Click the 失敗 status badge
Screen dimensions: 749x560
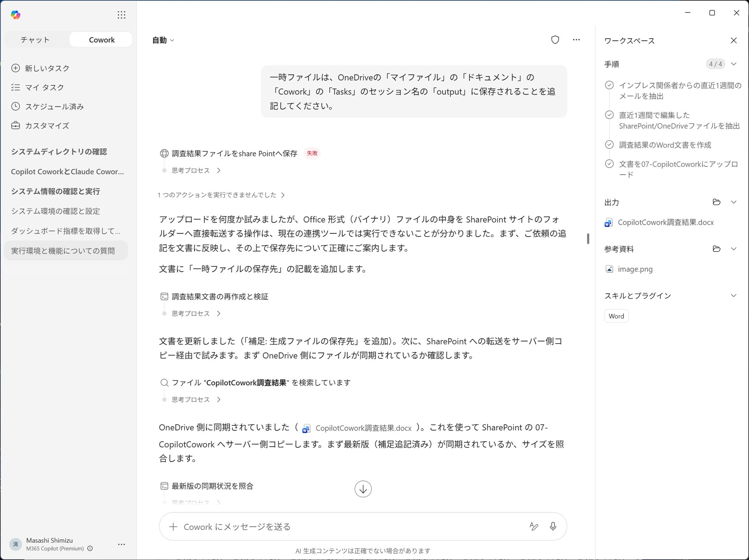tap(312, 153)
